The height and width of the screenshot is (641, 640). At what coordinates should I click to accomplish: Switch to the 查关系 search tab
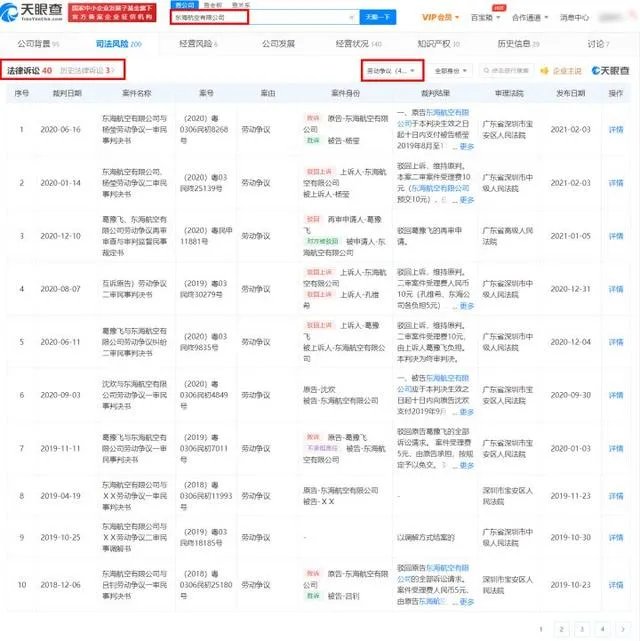[240, 5]
